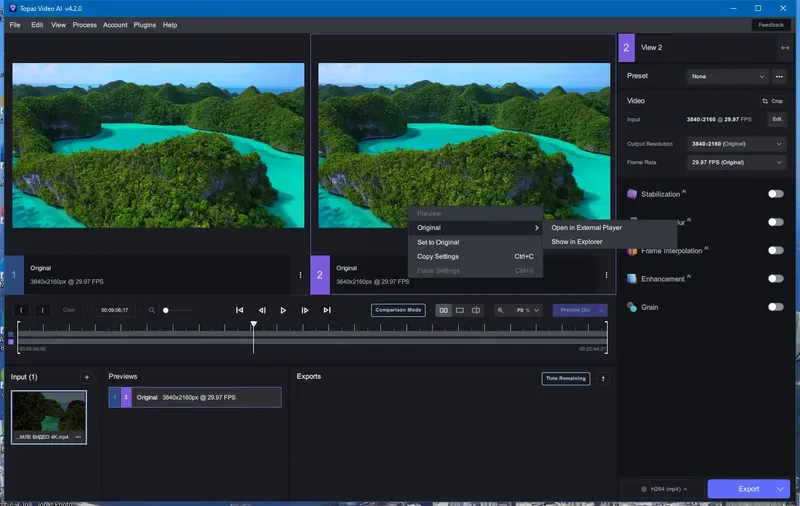Open the preset three-dots options

click(x=780, y=76)
